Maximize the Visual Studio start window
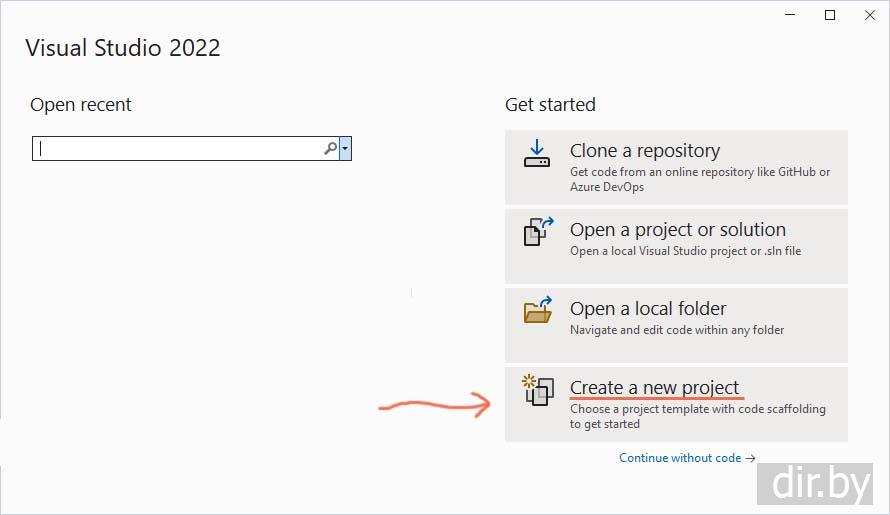Image resolution: width=890 pixels, height=515 pixels. pyautogui.click(x=830, y=15)
